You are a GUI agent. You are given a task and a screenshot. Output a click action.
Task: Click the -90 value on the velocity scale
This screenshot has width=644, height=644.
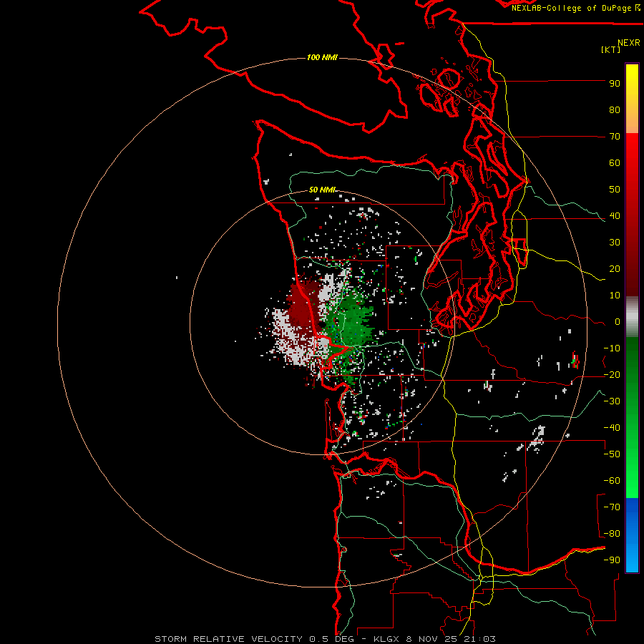(x=612, y=560)
